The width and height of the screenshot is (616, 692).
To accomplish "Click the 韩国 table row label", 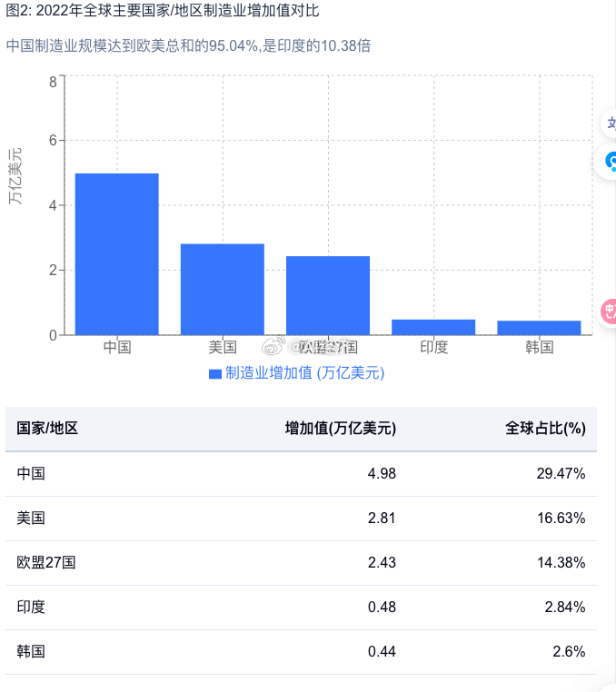I will coord(31,652).
